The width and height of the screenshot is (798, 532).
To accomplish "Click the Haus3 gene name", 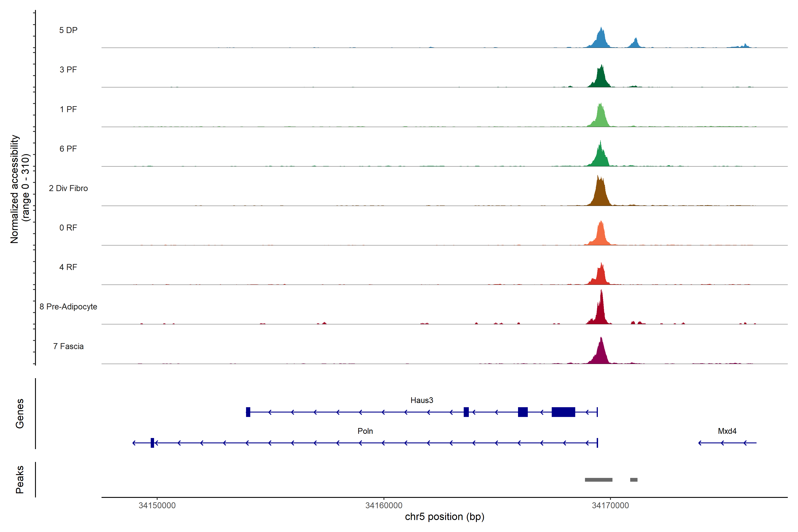I will tap(422, 400).
